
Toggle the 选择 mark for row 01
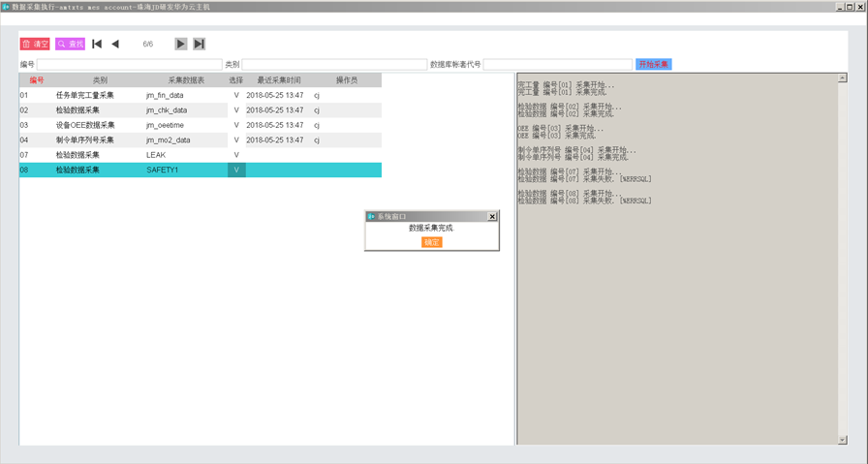click(236, 96)
